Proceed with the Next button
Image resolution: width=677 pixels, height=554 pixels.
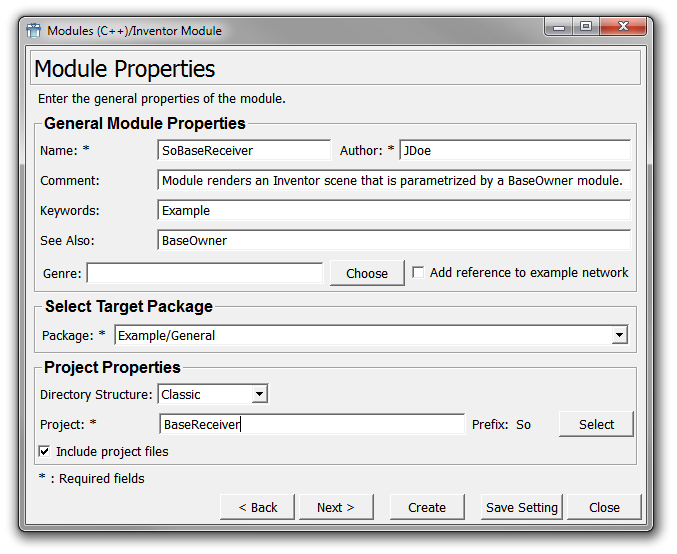[x=335, y=507]
